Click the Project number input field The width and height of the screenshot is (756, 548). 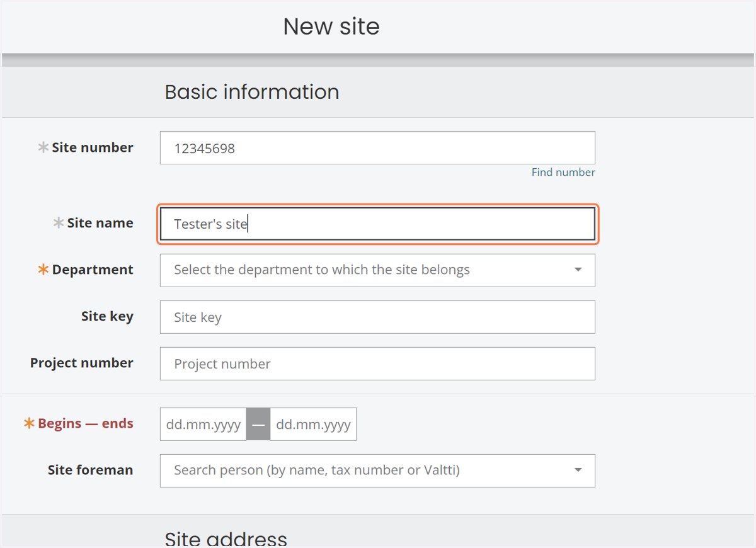tap(377, 363)
